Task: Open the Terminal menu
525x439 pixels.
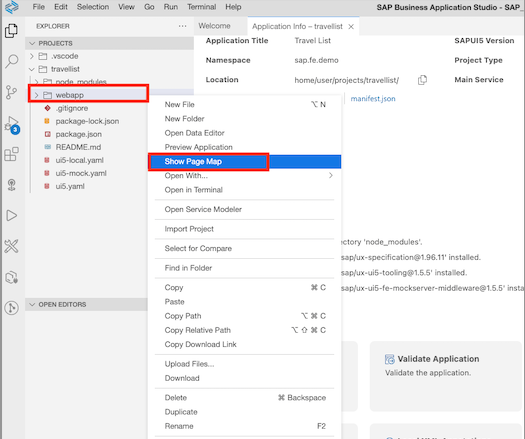Action: [x=202, y=7]
